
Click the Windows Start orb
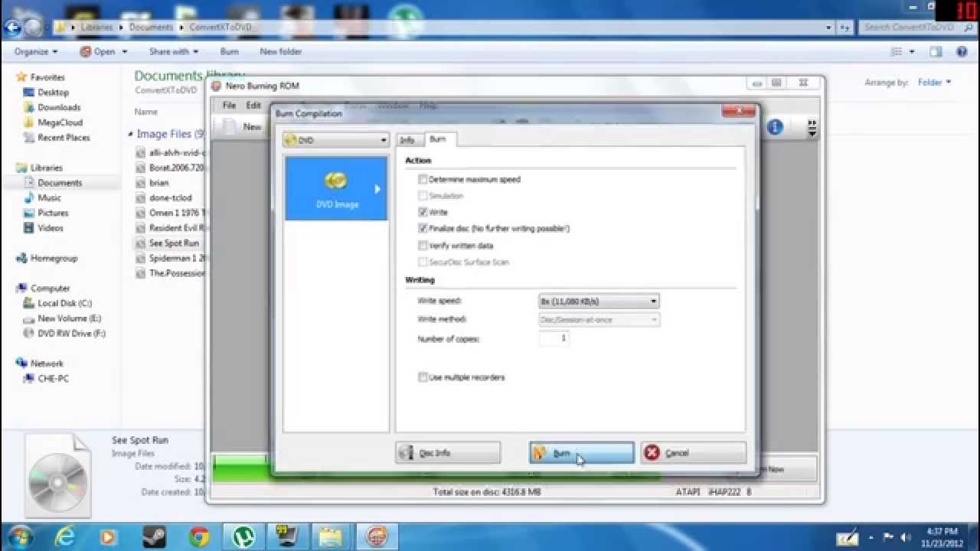click(x=21, y=536)
